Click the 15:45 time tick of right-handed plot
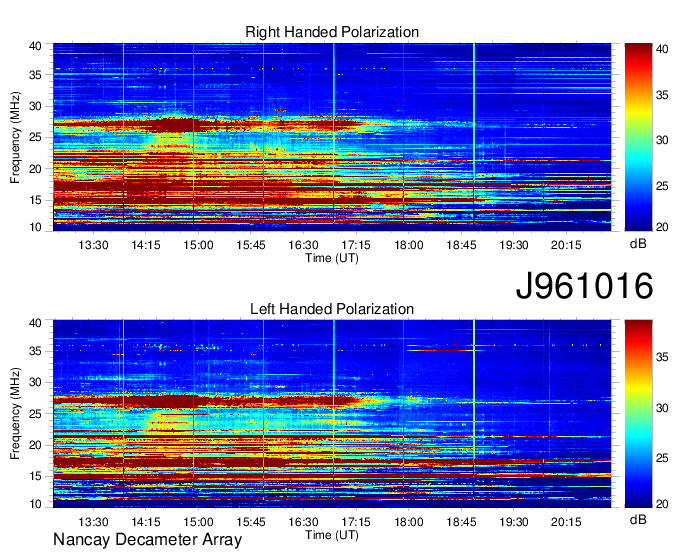Viewport: 680px width, 552px height. [251, 245]
